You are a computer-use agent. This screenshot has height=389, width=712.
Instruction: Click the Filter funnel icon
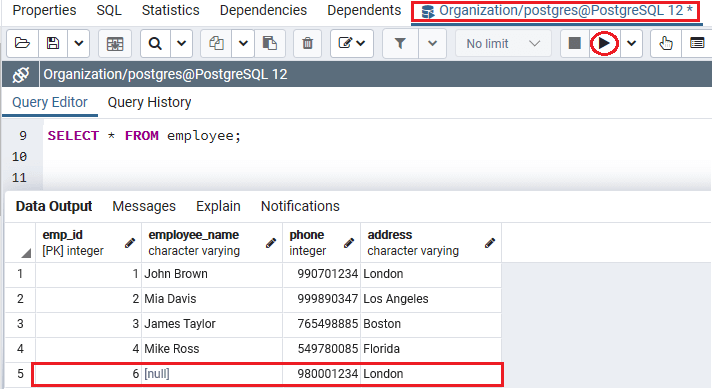coord(400,44)
